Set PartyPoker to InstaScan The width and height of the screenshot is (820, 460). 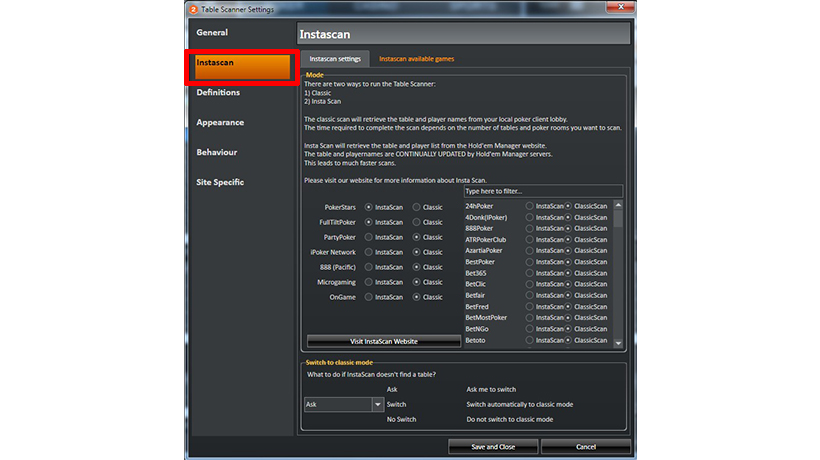[x=369, y=237]
